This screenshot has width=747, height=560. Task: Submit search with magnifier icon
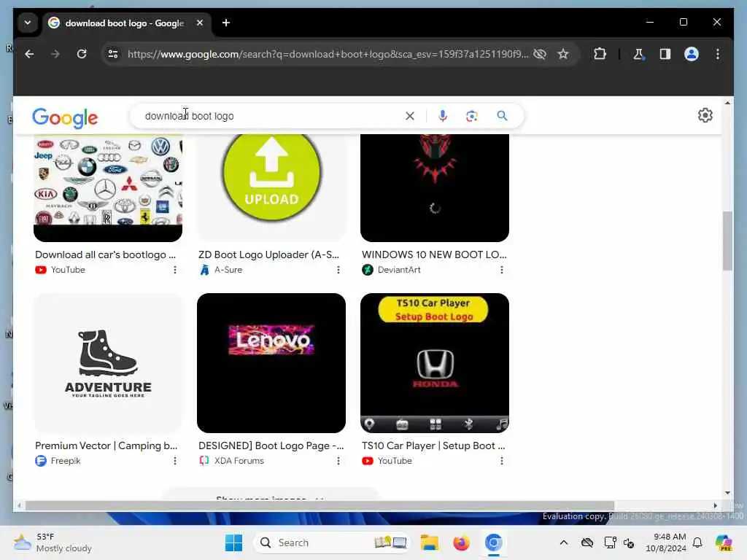(502, 116)
